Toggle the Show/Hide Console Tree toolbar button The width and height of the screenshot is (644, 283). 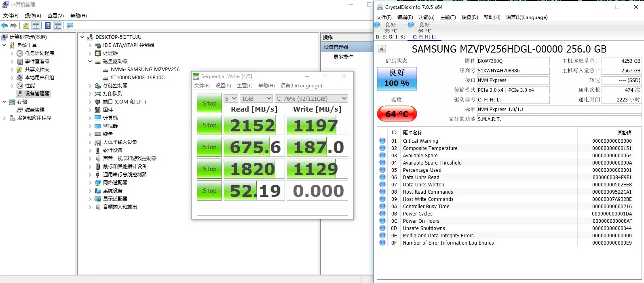click(36, 26)
